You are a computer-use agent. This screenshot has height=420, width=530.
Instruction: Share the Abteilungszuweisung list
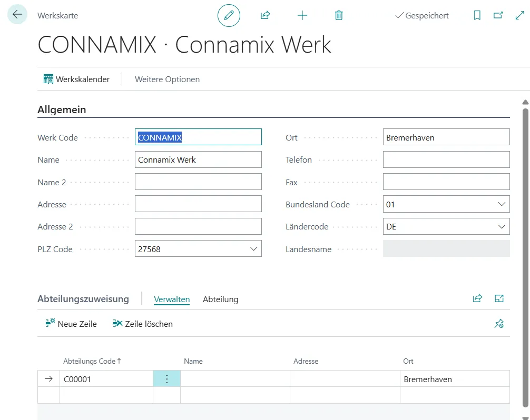click(x=477, y=298)
